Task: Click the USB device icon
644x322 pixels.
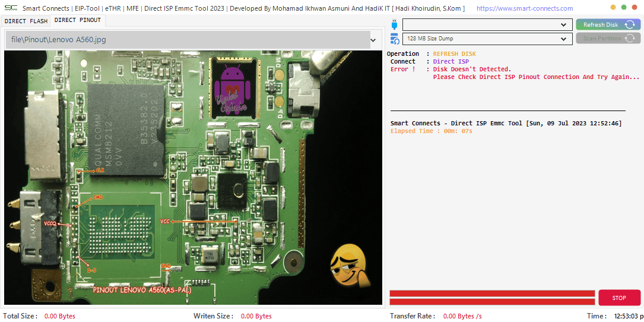Action: point(395,25)
